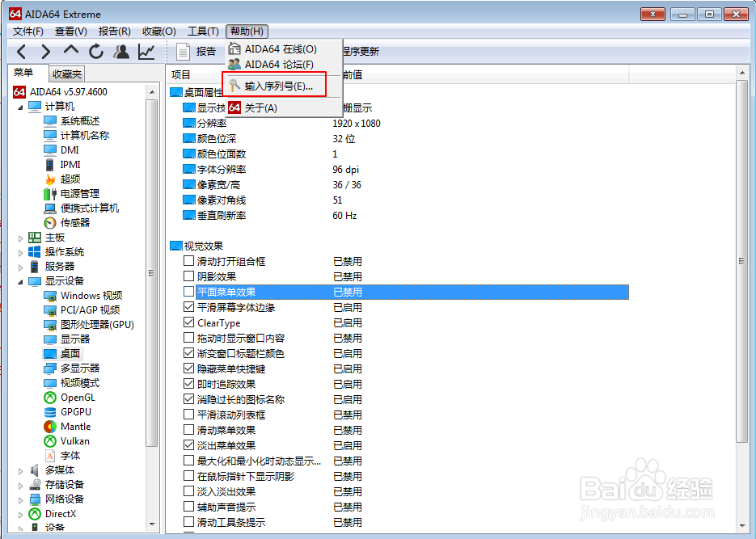Open PCI/AGP 视频 tree item
This screenshot has height=539, width=756.
tap(82, 310)
